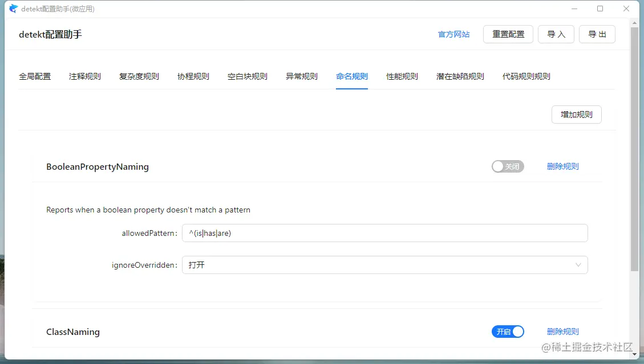Go to the 空白块规则 tab

247,76
